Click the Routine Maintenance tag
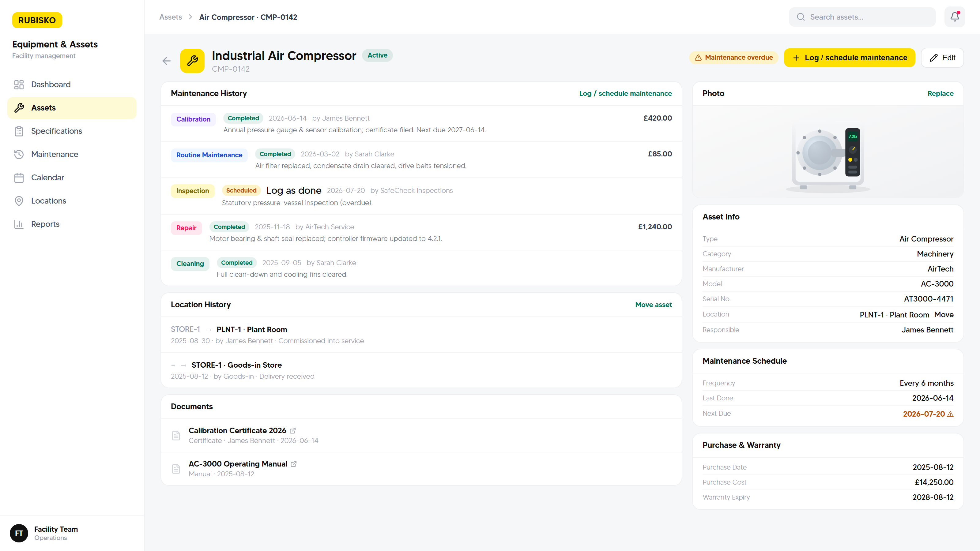980x551 pixels. tap(209, 155)
